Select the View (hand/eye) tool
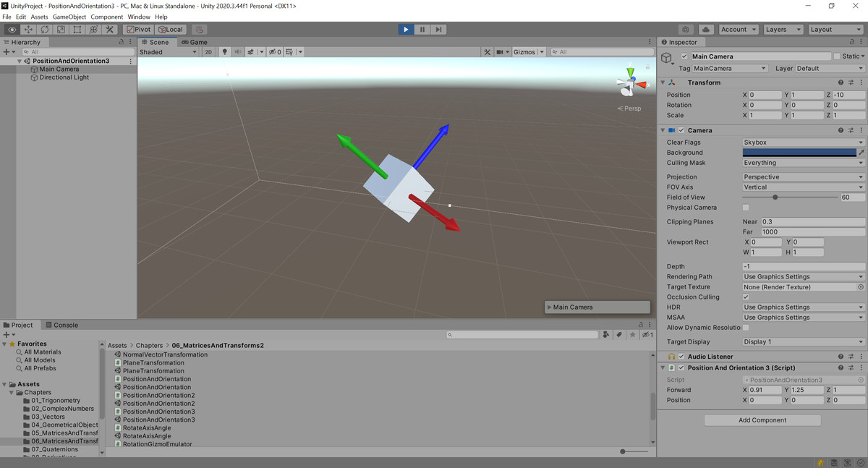Viewport: 868px width, 468px height. point(12,30)
